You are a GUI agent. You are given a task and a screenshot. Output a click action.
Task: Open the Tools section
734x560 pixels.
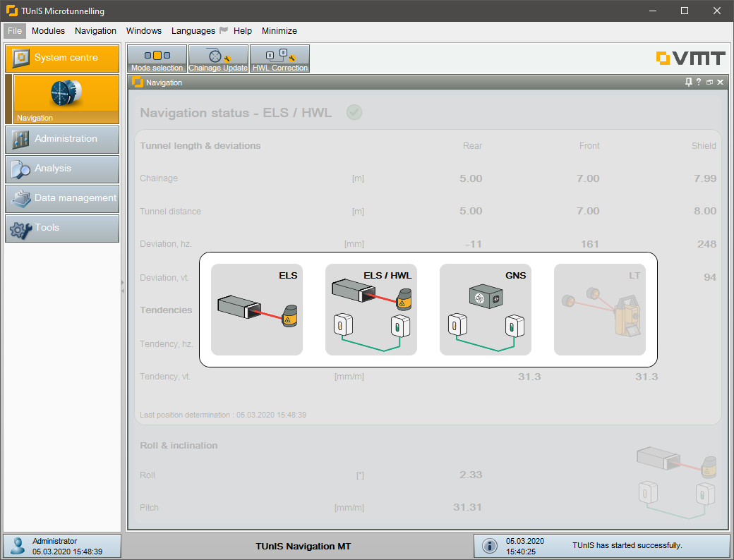(62, 229)
